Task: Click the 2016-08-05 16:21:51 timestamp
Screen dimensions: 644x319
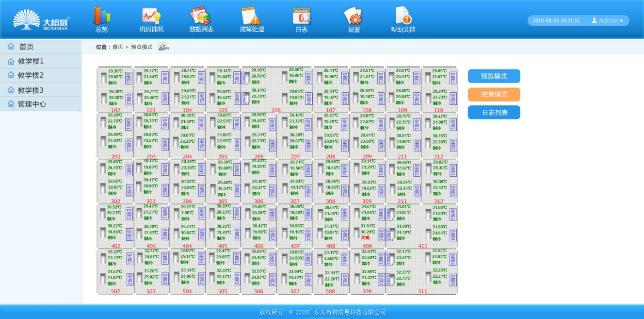Action: click(x=556, y=21)
